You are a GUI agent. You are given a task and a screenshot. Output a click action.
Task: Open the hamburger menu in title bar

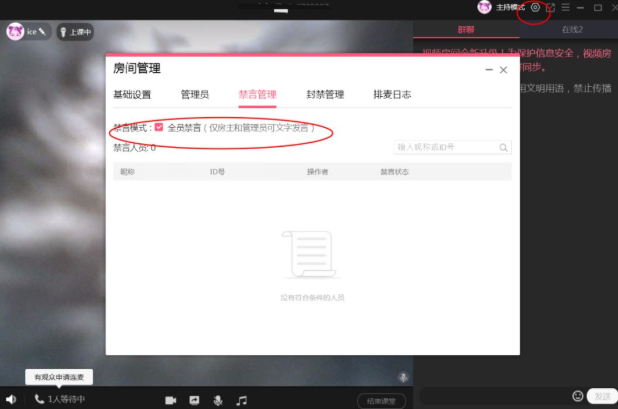[x=566, y=8]
